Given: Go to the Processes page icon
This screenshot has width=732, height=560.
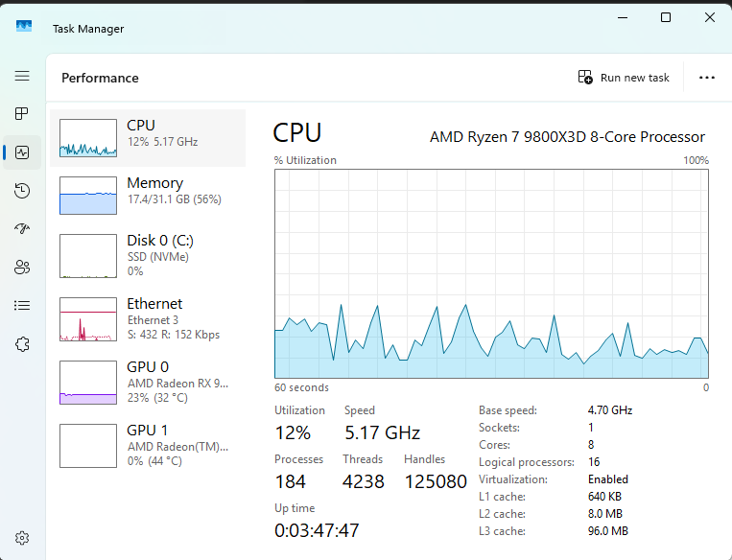Looking at the screenshot, I should tap(22, 113).
